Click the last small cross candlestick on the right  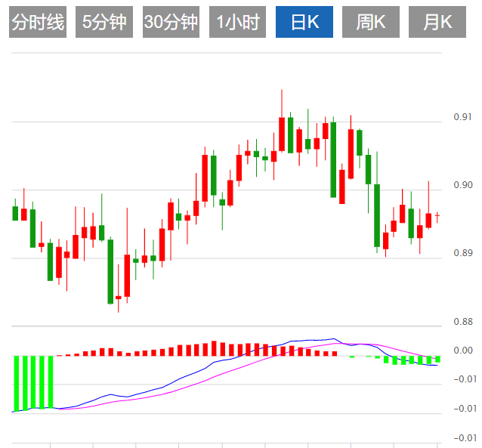tap(437, 217)
